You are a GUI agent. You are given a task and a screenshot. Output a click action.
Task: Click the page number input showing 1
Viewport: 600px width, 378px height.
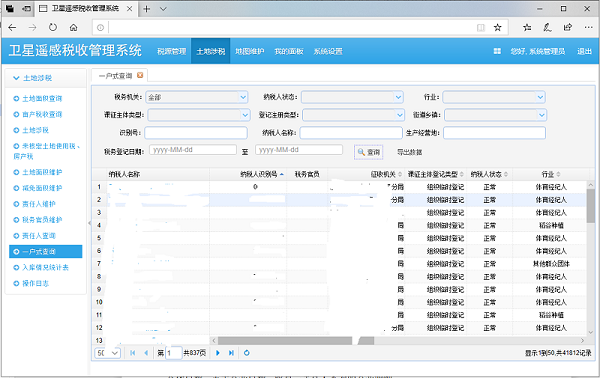173,353
